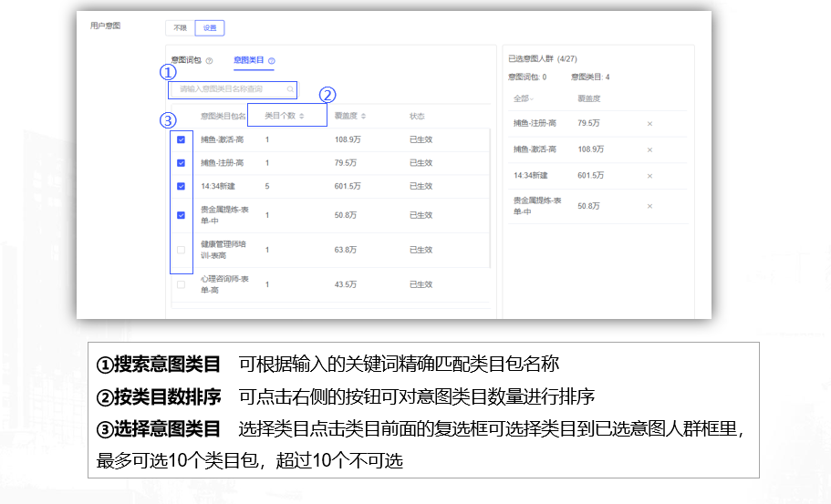Sort by 类目个数 using the sort arrows
This screenshot has width=831, height=504.
point(300,117)
